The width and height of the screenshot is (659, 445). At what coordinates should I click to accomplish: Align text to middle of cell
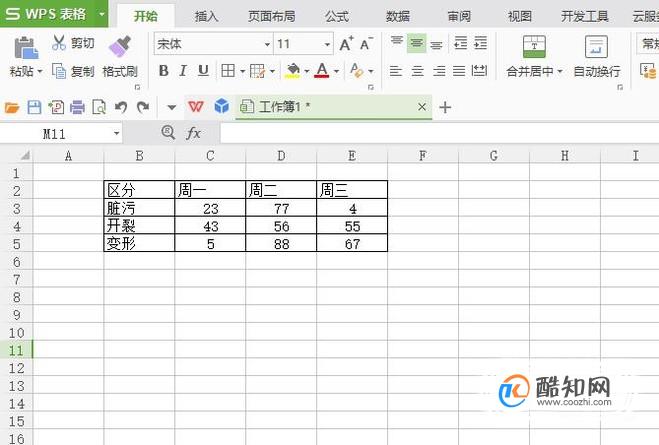(x=416, y=43)
